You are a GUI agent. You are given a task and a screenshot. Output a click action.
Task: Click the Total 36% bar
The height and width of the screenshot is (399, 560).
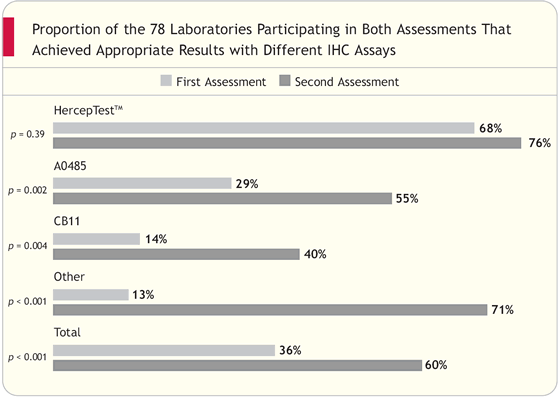[x=164, y=350]
